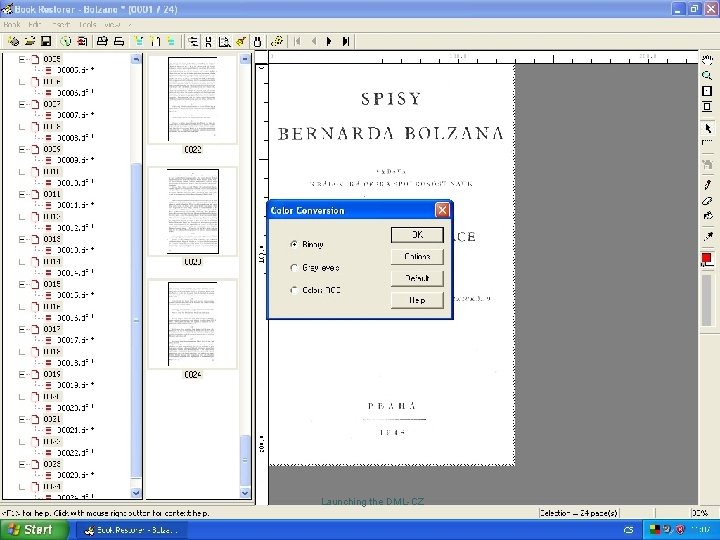
Task: Click the red foreground color swatch
Action: point(706,258)
